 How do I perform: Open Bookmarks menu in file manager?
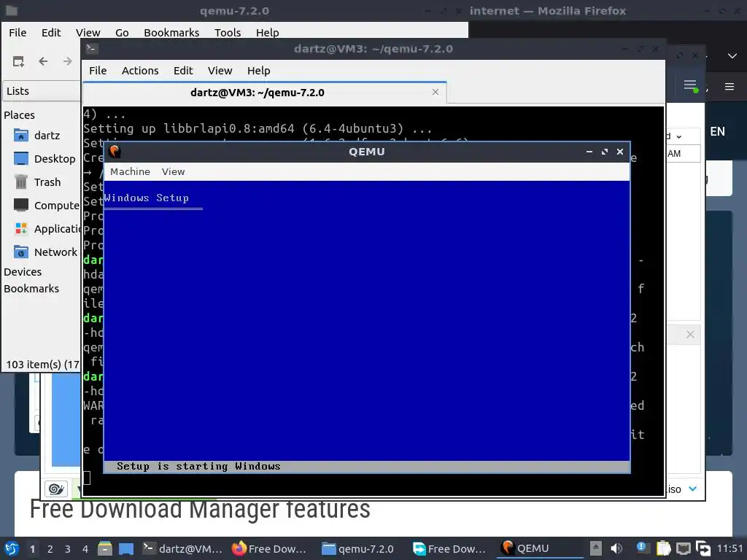[171, 32]
